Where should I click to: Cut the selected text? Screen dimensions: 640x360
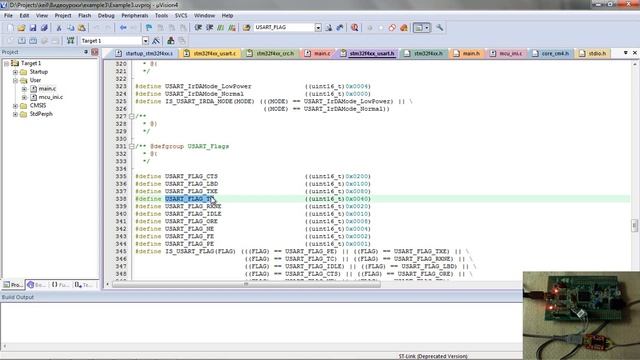tap(59, 28)
